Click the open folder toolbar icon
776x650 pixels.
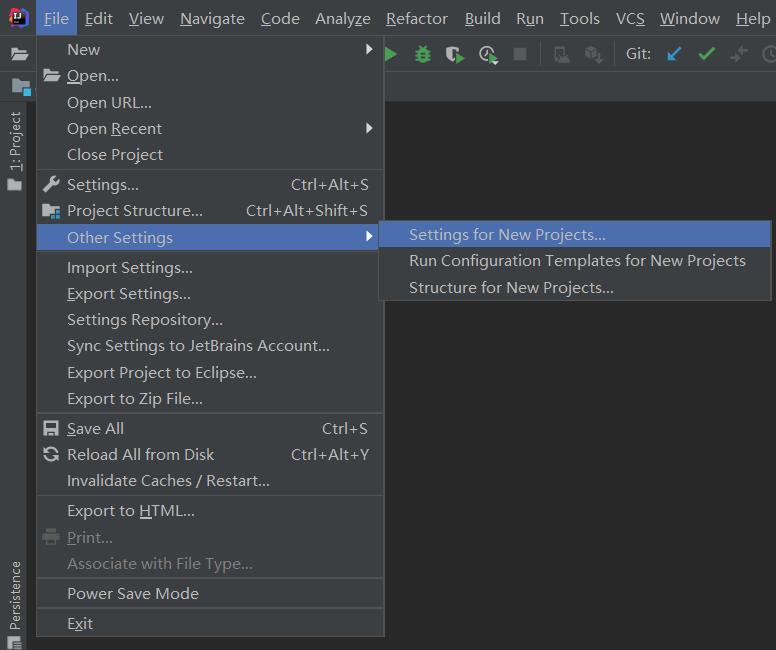(x=19, y=53)
